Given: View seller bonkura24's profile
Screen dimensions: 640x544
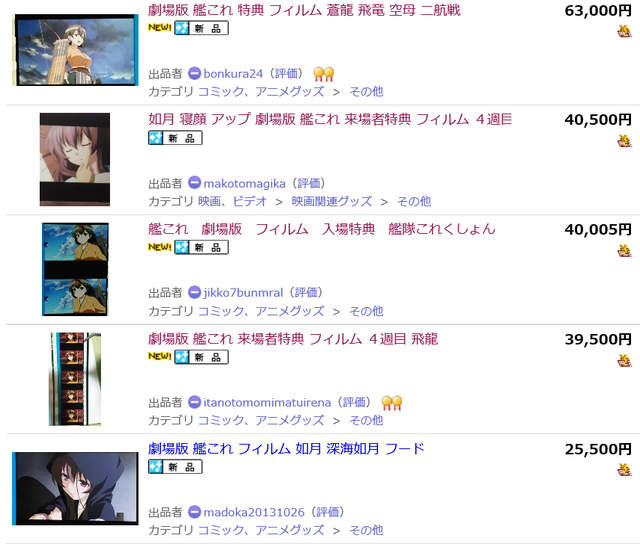Looking at the screenshot, I should 233,74.
